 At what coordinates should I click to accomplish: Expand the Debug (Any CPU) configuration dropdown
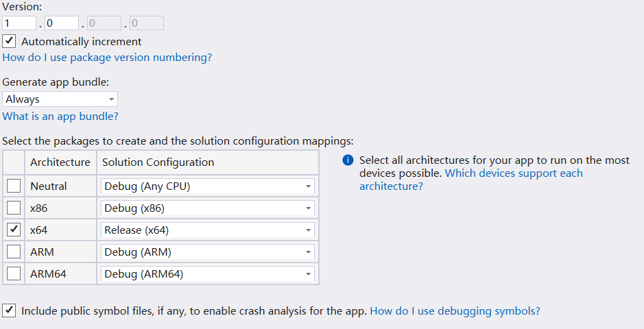pyautogui.click(x=208, y=186)
